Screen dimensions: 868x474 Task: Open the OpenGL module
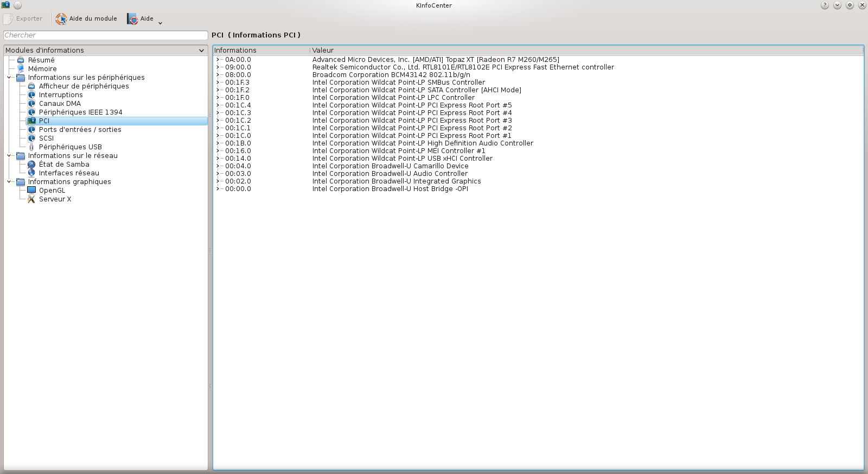[x=52, y=191]
